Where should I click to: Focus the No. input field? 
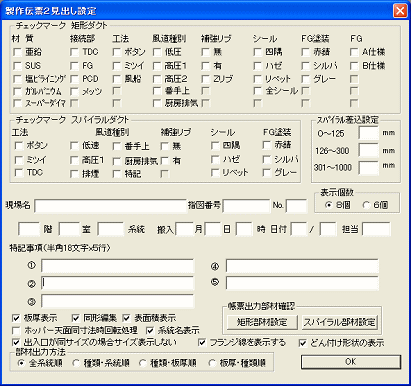coord(296,206)
